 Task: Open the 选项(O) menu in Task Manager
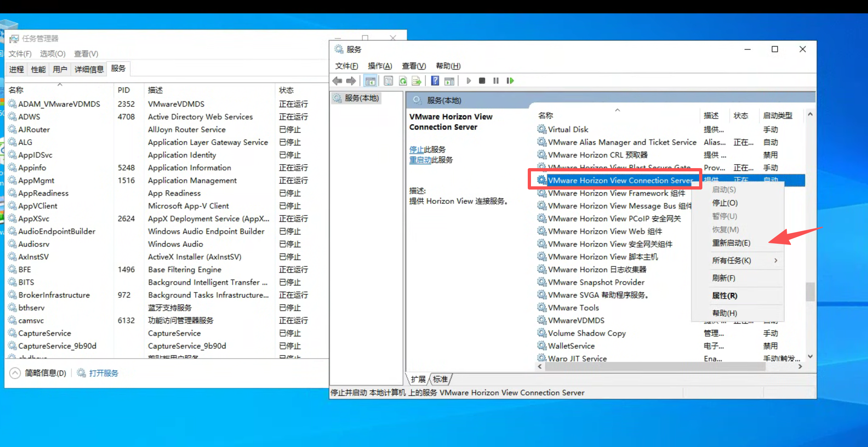(x=53, y=54)
